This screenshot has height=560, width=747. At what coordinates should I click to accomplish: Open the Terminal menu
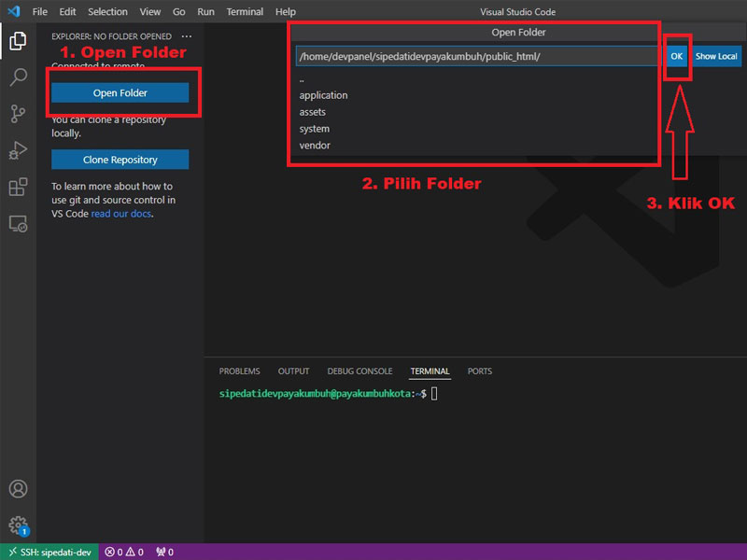pyautogui.click(x=245, y=12)
